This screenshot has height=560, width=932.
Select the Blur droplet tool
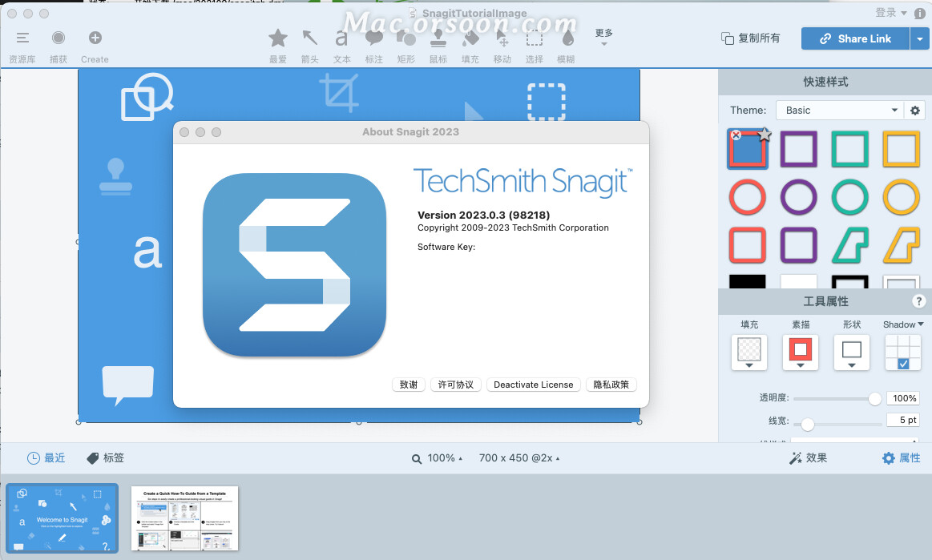tap(567, 38)
